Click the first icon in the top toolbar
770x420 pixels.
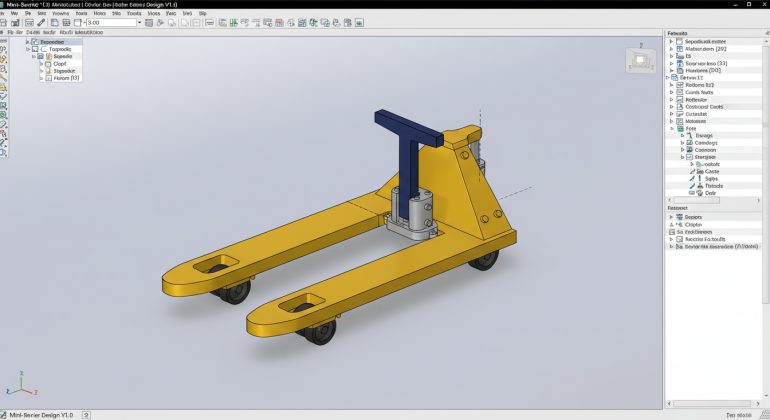(x=5, y=22)
